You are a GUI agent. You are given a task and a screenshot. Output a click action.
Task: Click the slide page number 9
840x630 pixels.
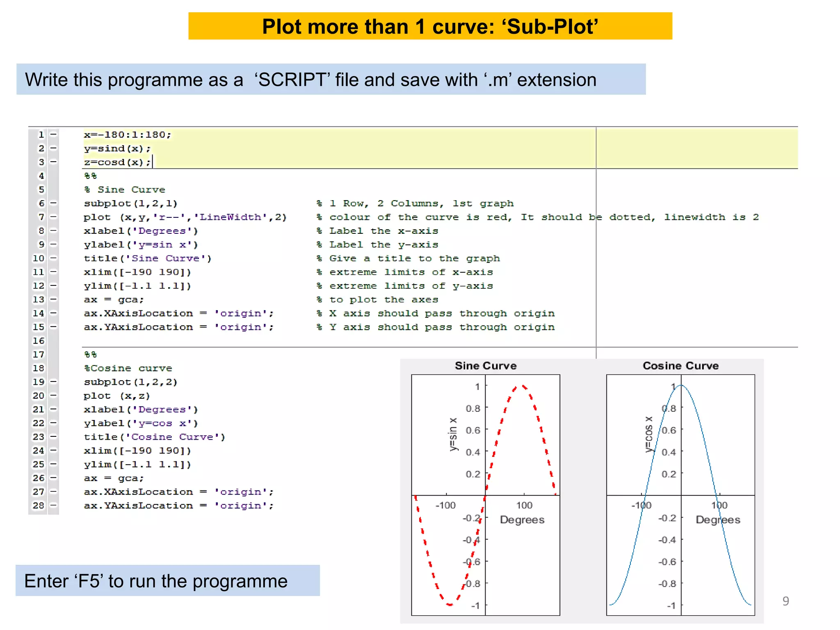[x=785, y=601]
